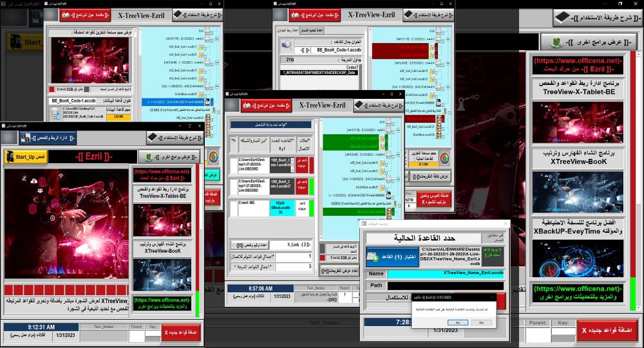This screenshot has width=644, height=348.
Task: Click the right panel scrollbar down arrow
Action: point(639,307)
